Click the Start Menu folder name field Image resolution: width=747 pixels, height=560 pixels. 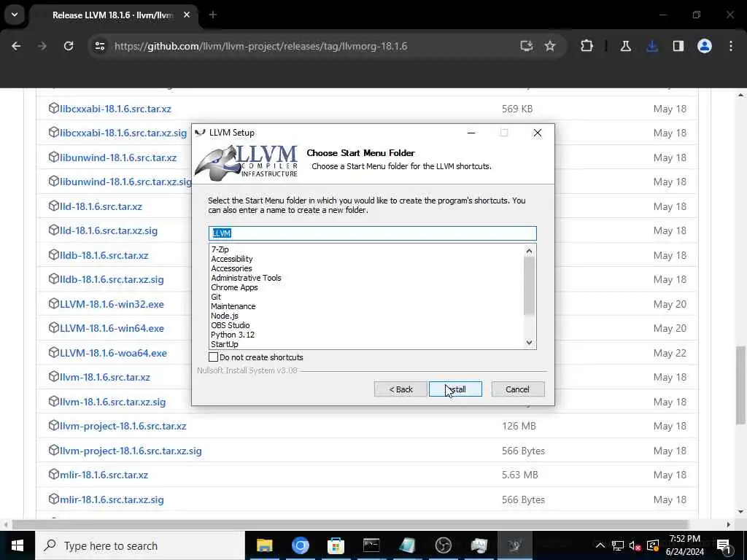coord(373,233)
